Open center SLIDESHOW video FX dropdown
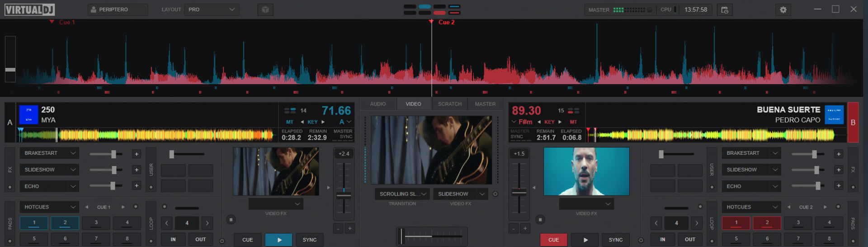 [x=461, y=194]
